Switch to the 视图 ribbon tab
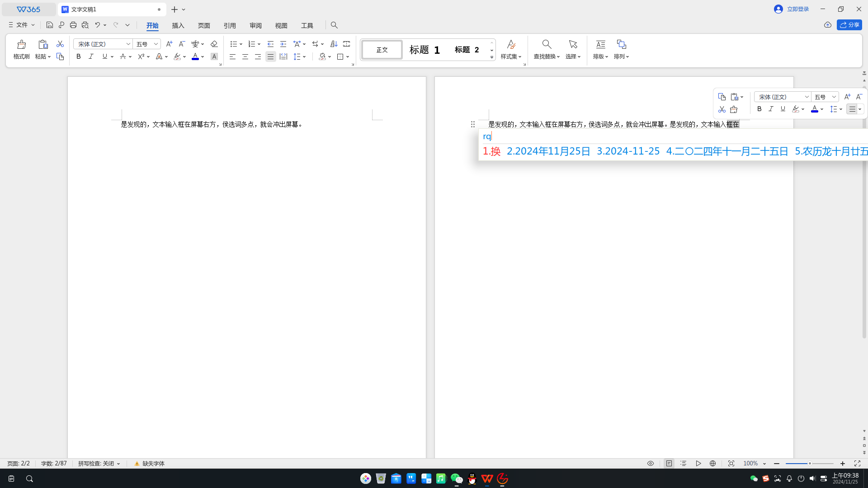Viewport: 868px width, 488px height. pos(281,25)
